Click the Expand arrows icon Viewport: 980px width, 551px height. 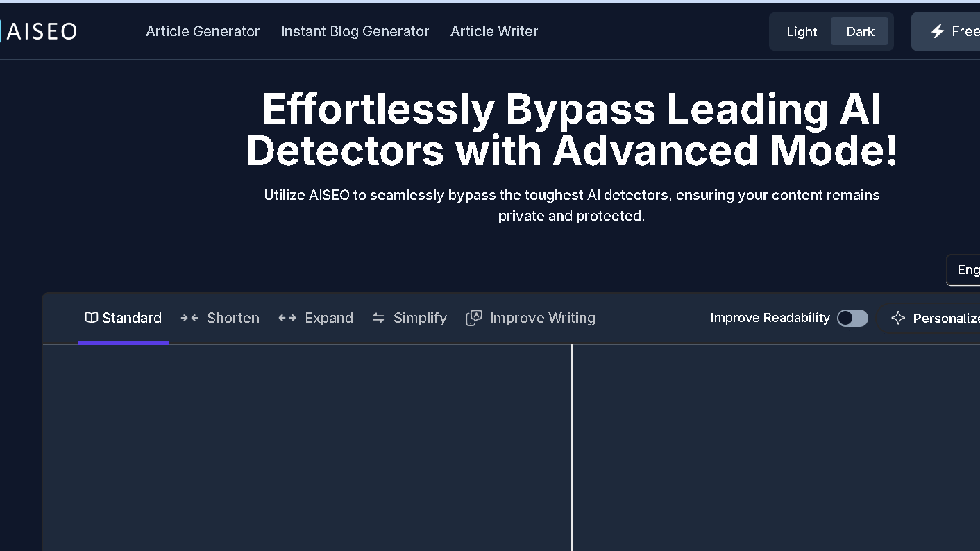[287, 318]
